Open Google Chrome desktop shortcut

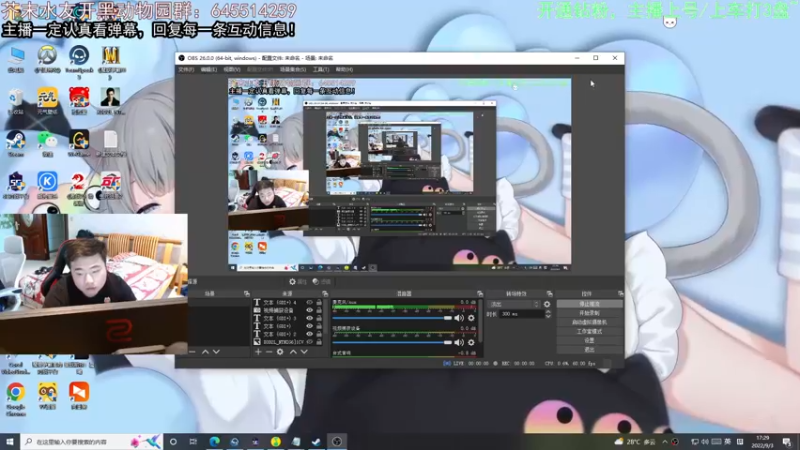click(x=16, y=398)
